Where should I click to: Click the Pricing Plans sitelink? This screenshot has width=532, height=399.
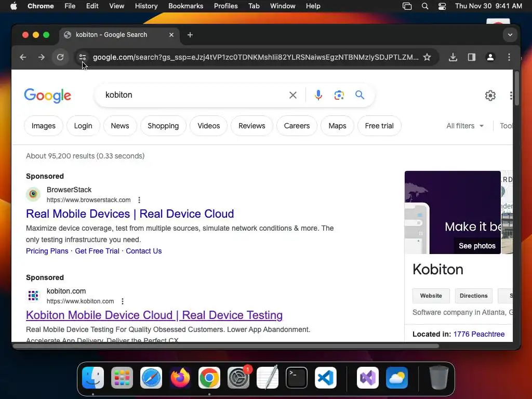[47, 251]
